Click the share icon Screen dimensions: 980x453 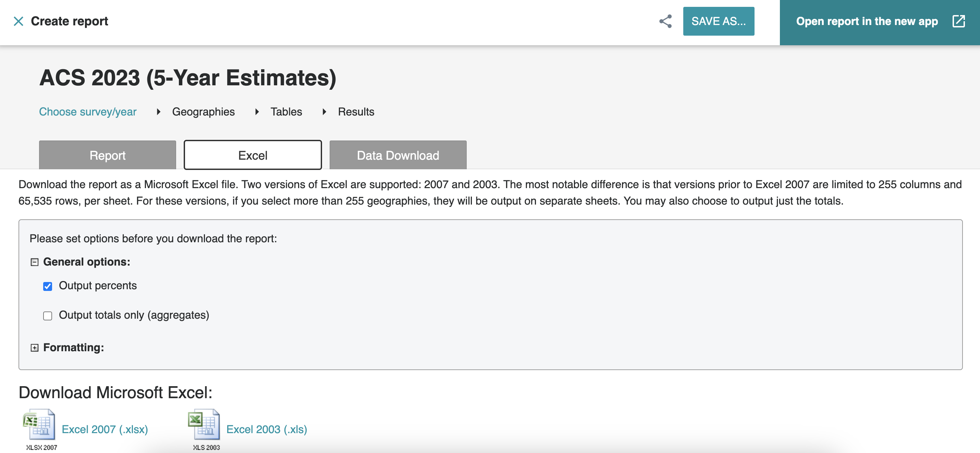665,21
